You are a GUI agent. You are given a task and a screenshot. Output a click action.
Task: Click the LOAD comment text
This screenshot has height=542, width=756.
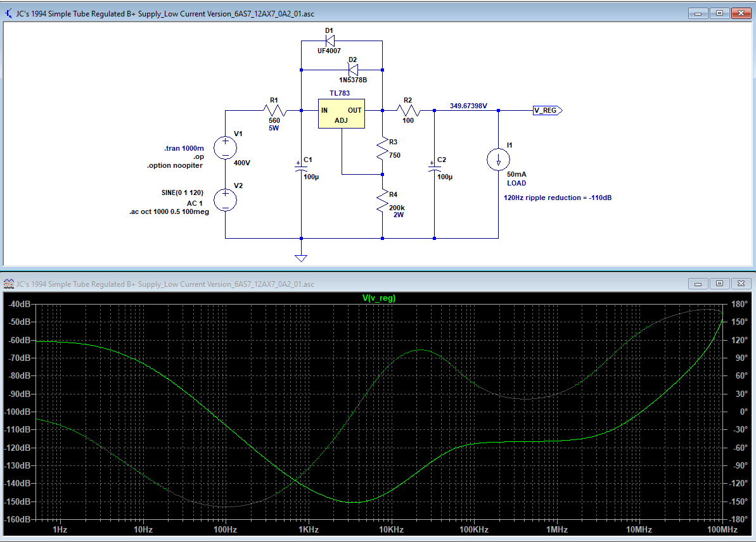pyautogui.click(x=516, y=183)
